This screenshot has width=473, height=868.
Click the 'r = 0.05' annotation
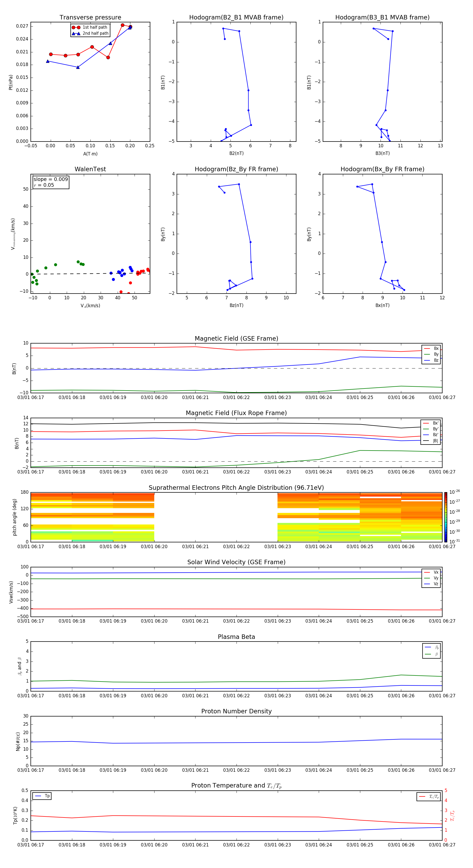(44, 185)
